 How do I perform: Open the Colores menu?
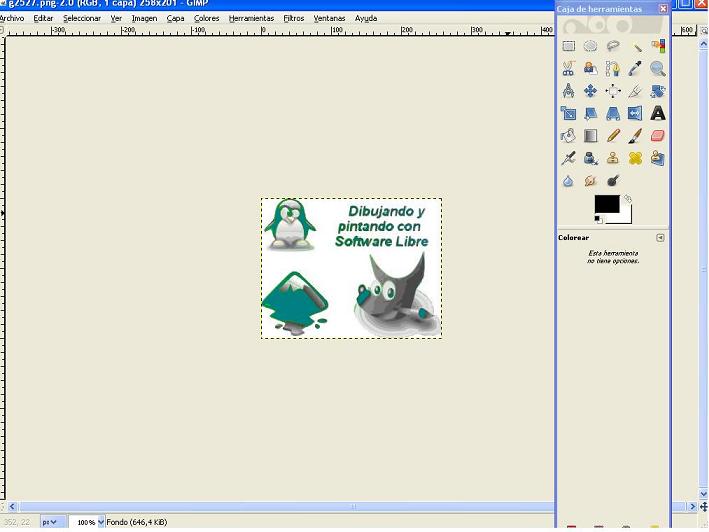click(207, 19)
